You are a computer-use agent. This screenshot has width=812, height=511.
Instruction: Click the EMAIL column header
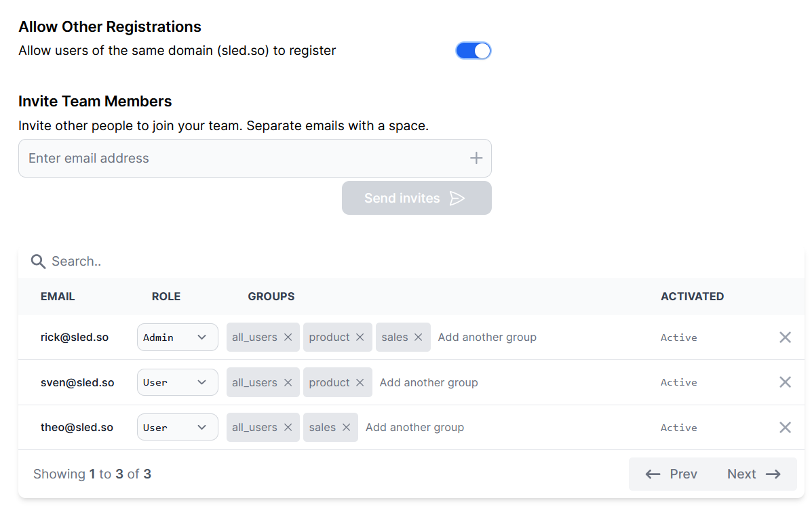click(58, 296)
